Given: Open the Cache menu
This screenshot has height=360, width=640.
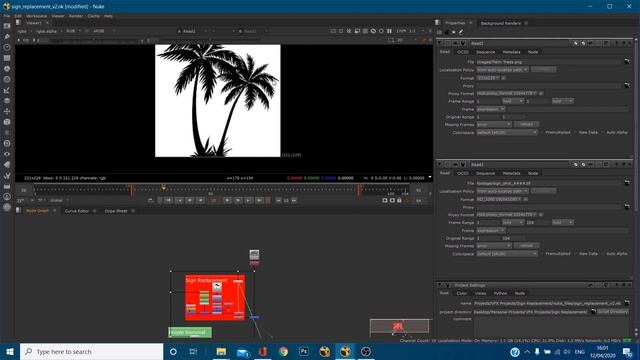Looking at the screenshot, I should pyautogui.click(x=93, y=16).
